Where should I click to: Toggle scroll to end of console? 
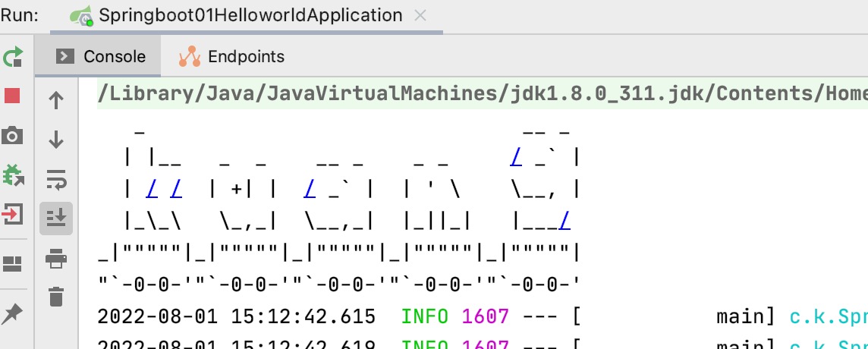56,219
